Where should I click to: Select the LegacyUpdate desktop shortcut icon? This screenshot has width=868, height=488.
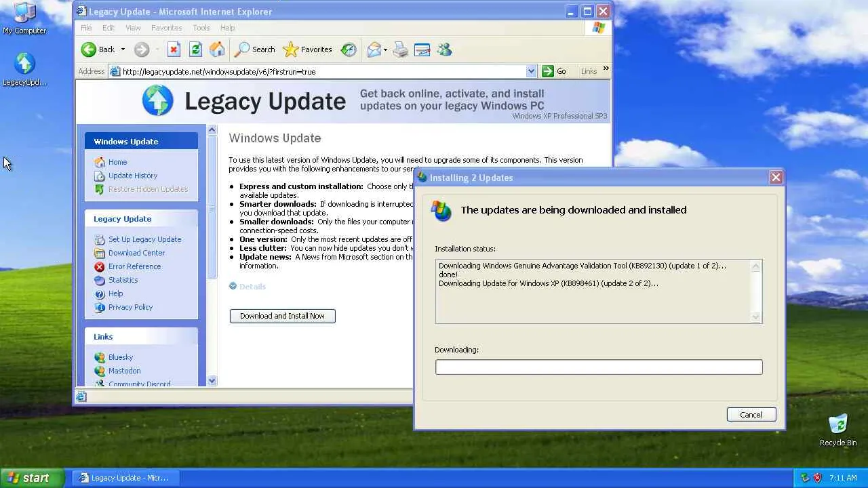[x=24, y=70]
